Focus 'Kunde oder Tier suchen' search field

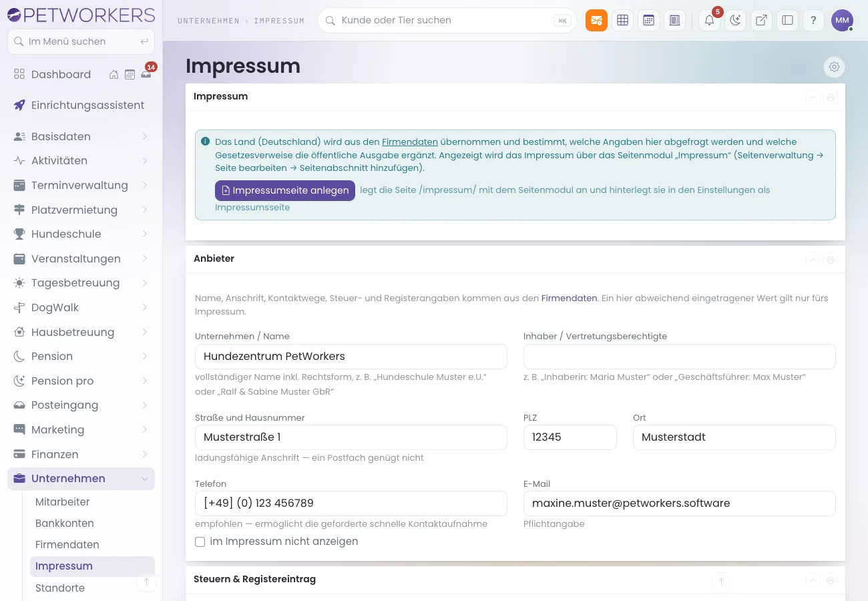pyautogui.click(x=447, y=20)
